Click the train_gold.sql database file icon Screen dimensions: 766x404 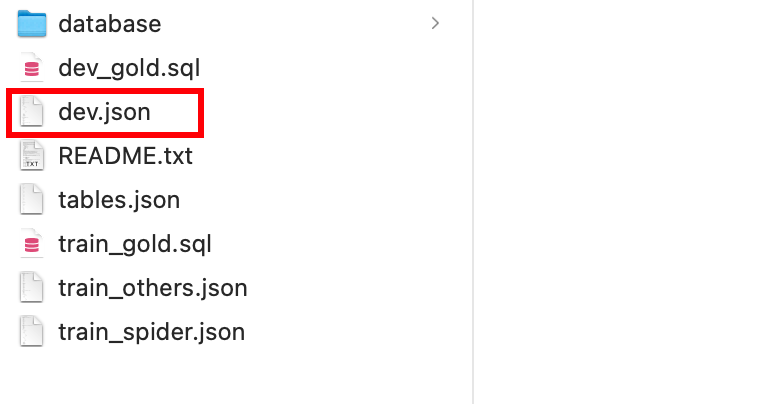point(32,244)
